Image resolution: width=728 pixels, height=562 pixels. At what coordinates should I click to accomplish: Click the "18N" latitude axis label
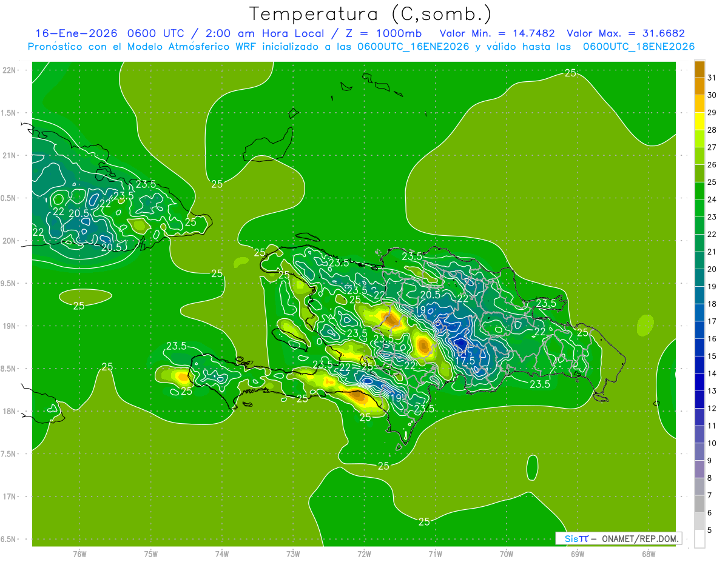point(8,412)
